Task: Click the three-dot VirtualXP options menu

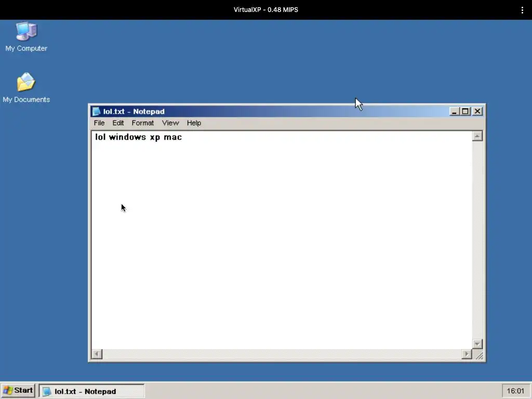Action: (522, 10)
